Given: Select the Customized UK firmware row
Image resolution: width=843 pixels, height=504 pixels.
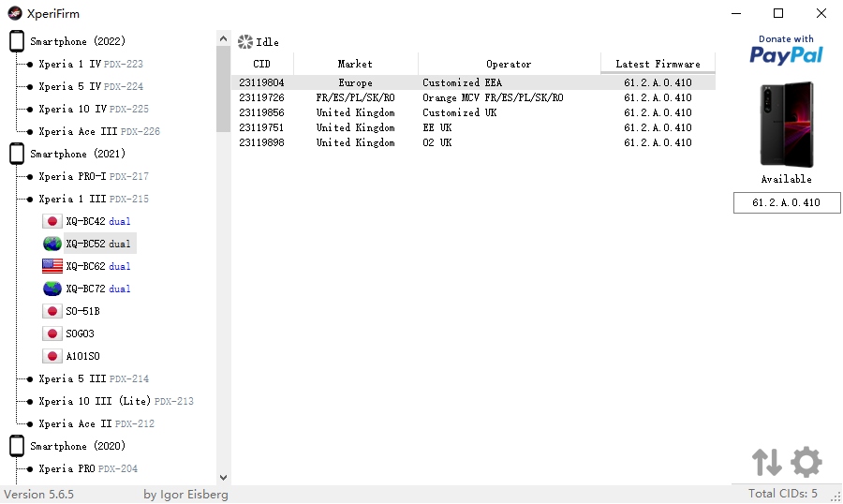Looking at the screenshot, I should 473,112.
